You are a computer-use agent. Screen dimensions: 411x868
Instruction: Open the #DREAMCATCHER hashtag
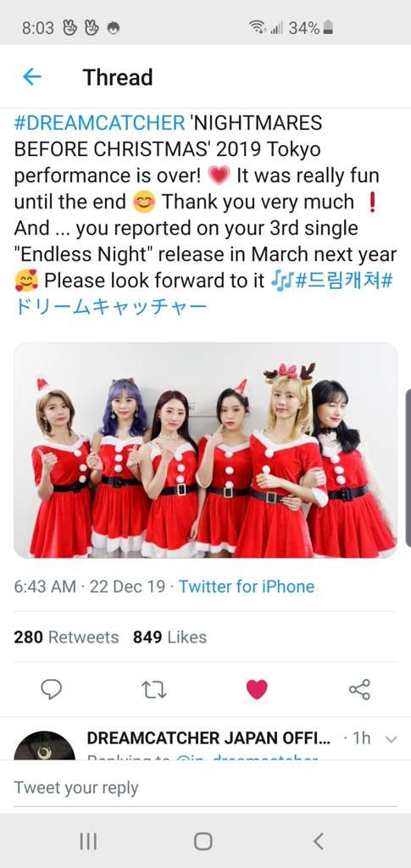[x=99, y=122]
